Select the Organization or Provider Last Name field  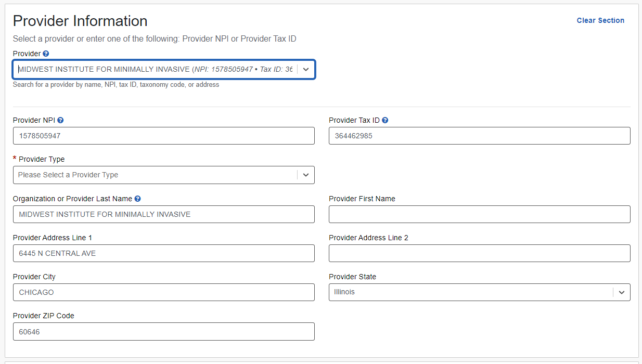(x=163, y=214)
